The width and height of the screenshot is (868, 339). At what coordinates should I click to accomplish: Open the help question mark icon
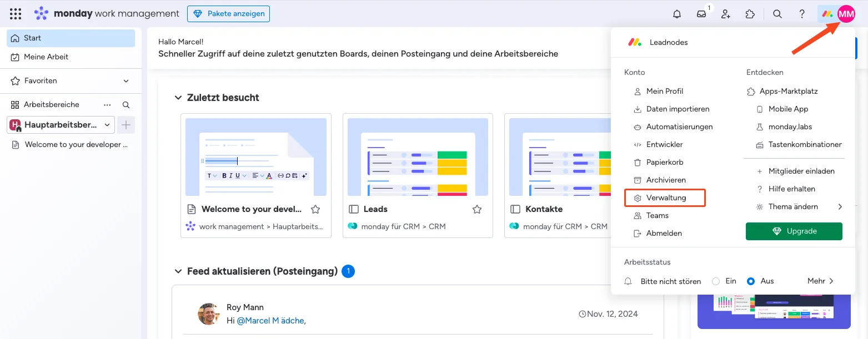[802, 14]
